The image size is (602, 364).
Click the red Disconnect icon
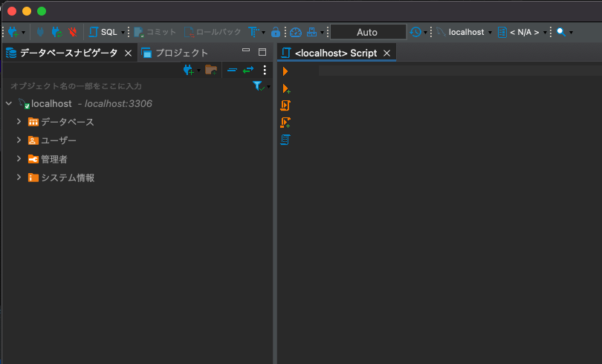tap(73, 32)
